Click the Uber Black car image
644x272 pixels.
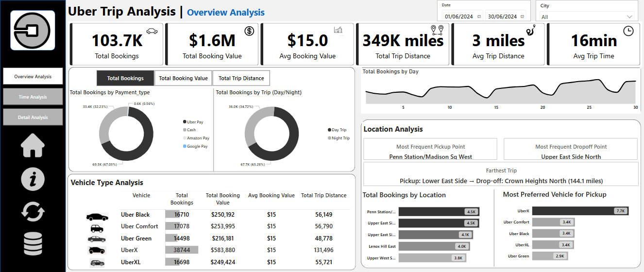pos(97,217)
